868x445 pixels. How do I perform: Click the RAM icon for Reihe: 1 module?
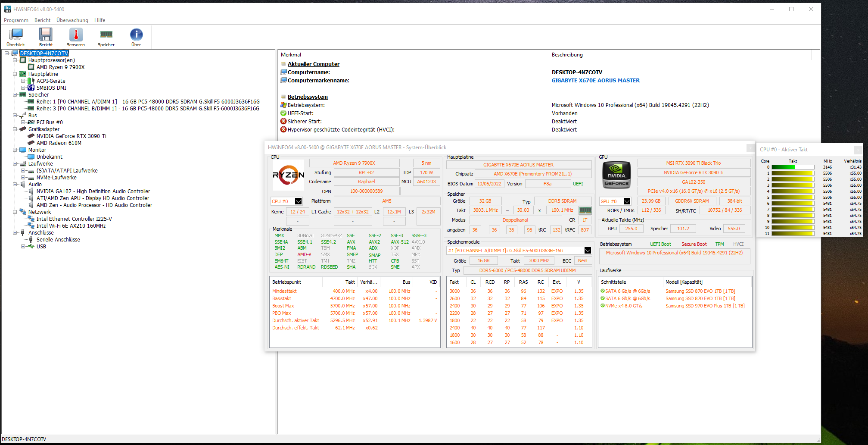[x=31, y=102]
